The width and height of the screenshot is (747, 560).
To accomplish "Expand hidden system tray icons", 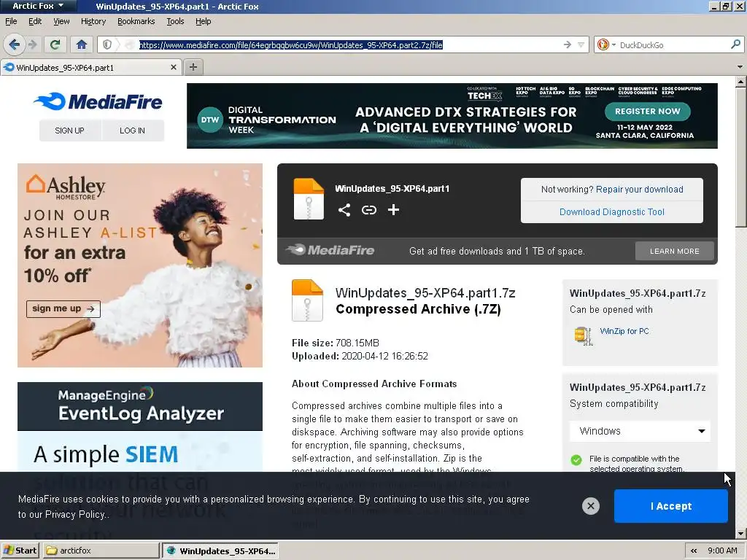I will pos(694,551).
